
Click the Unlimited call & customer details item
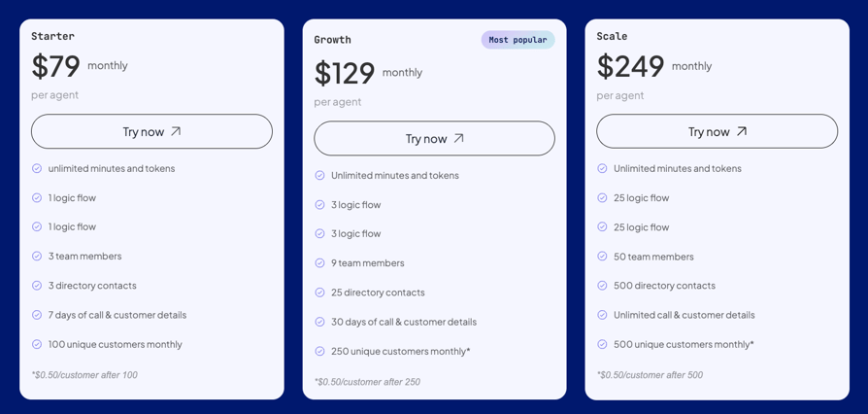[684, 315]
